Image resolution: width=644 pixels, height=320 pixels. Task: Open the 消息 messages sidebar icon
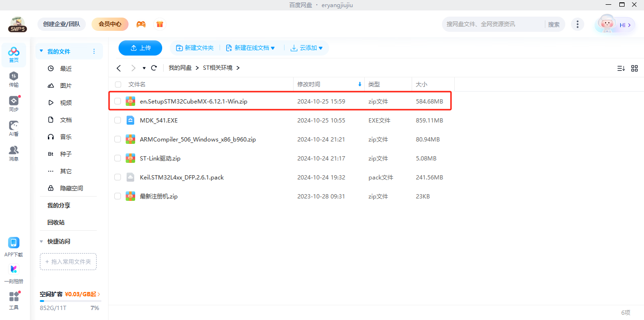tap(14, 153)
